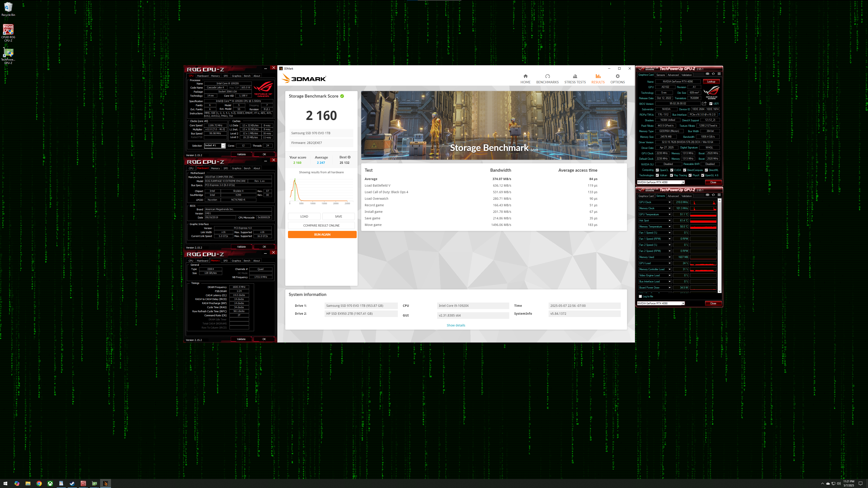Refresh GPU-Z Graphics Card window with the refresh icon
The width and height of the screenshot is (868, 488).
click(x=713, y=74)
